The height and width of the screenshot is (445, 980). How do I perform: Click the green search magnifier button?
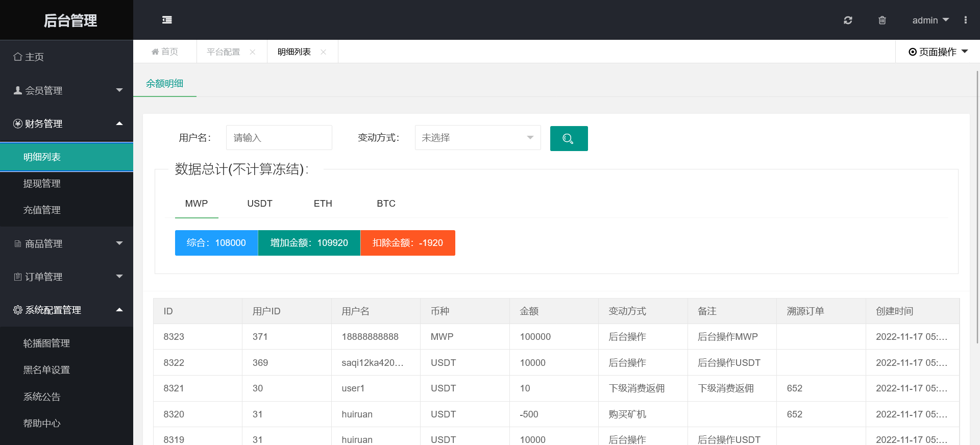569,138
